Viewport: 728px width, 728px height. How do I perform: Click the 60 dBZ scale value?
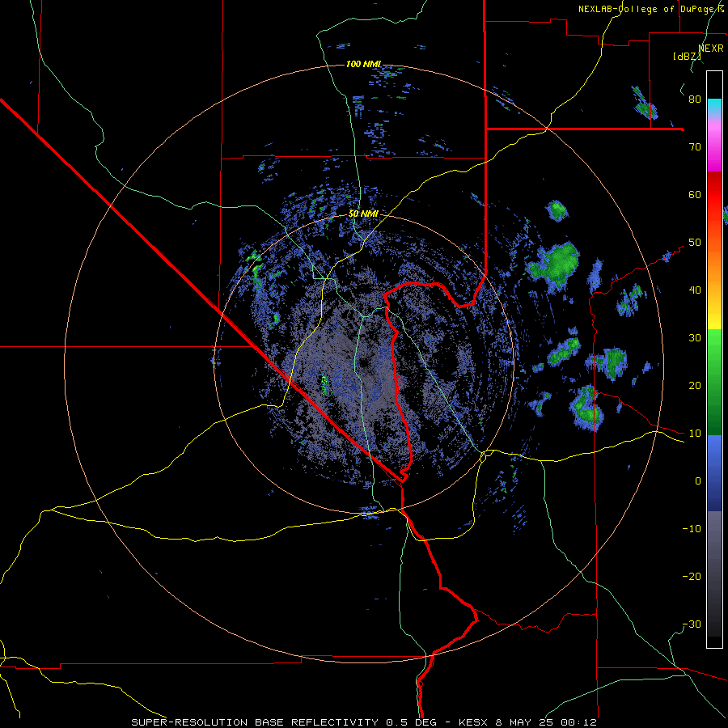point(695,195)
